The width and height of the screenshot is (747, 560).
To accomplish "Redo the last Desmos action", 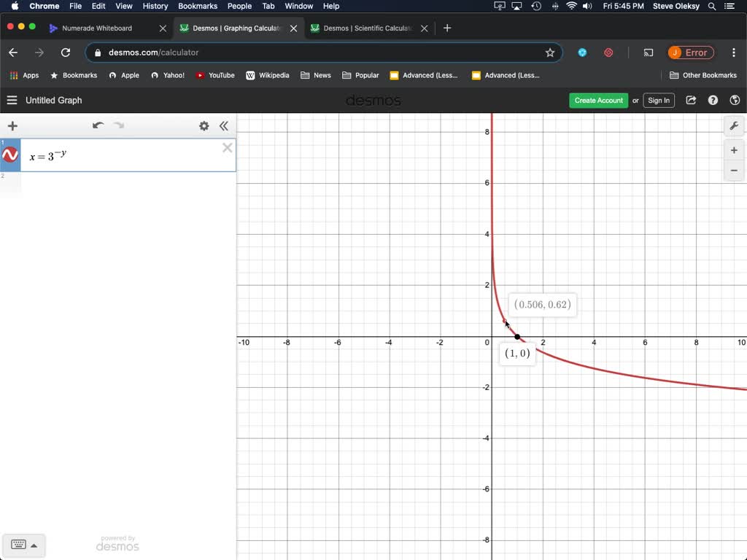I will tap(119, 125).
